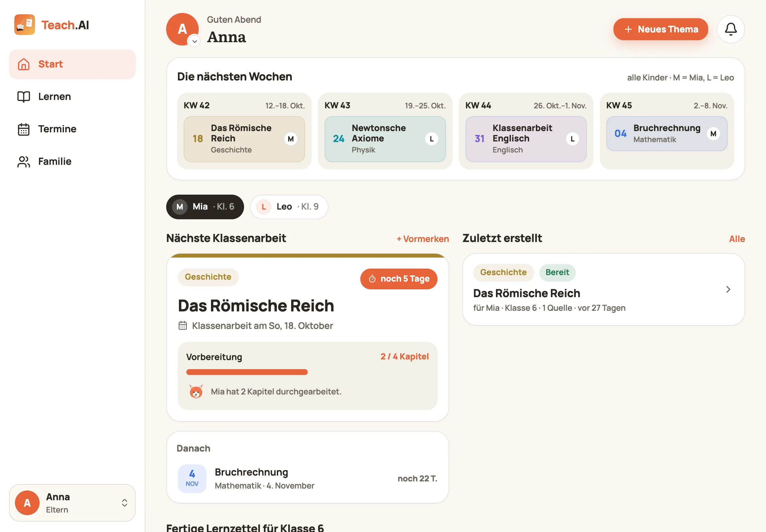Image resolution: width=766 pixels, height=532 pixels.
Task: Click Alle next to Zuletzt erstellt
Action: coord(737,239)
